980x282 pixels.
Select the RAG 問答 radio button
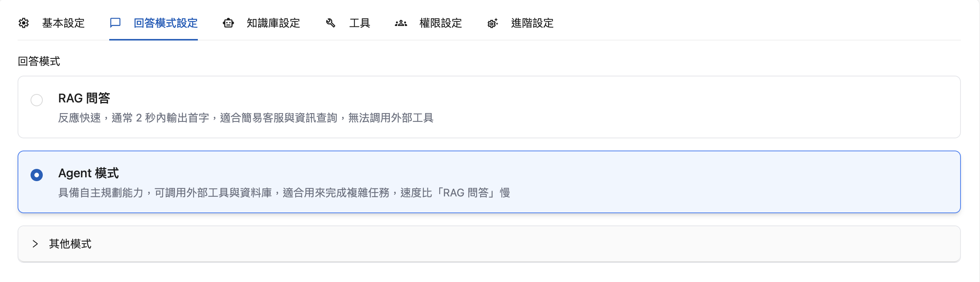click(37, 100)
